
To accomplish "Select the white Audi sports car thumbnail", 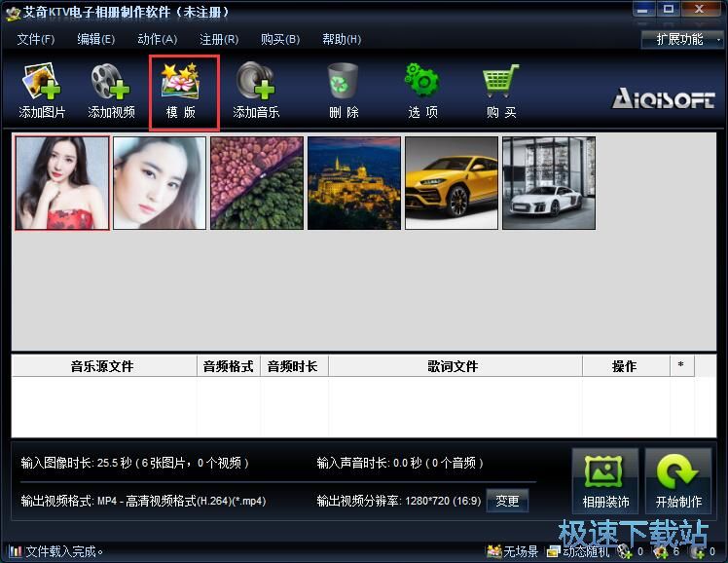I will (x=549, y=183).
